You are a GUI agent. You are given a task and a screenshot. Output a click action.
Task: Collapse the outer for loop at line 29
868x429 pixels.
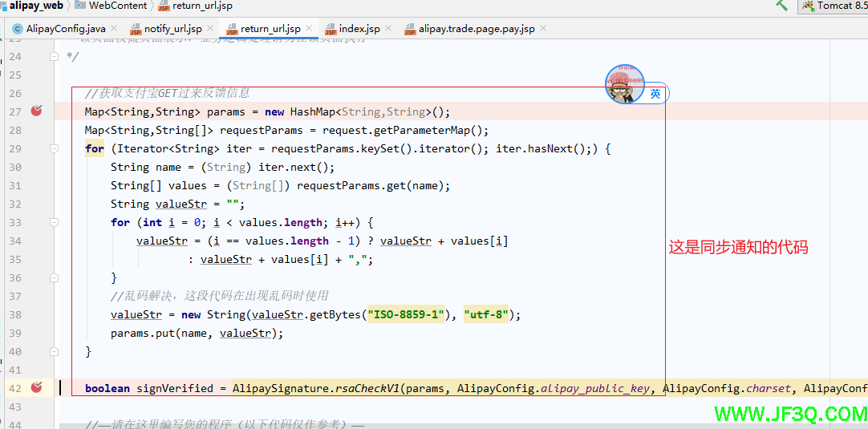[54, 148]
